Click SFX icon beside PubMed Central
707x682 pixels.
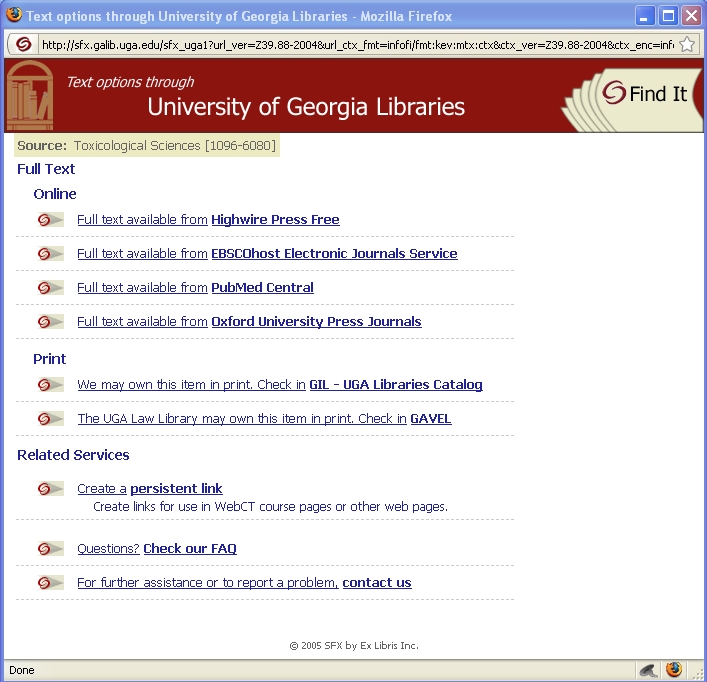coord(50,288)
